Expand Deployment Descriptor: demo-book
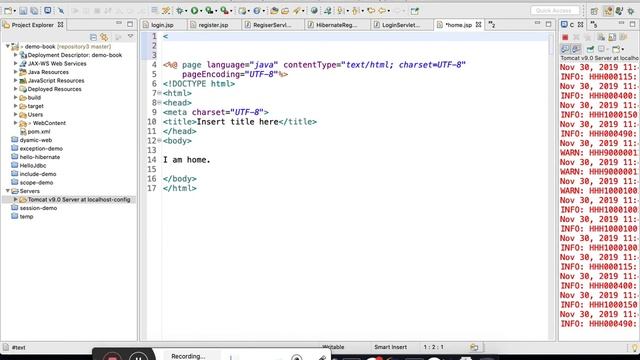This screenshot has height=360, width=640. tap(16, 55)
